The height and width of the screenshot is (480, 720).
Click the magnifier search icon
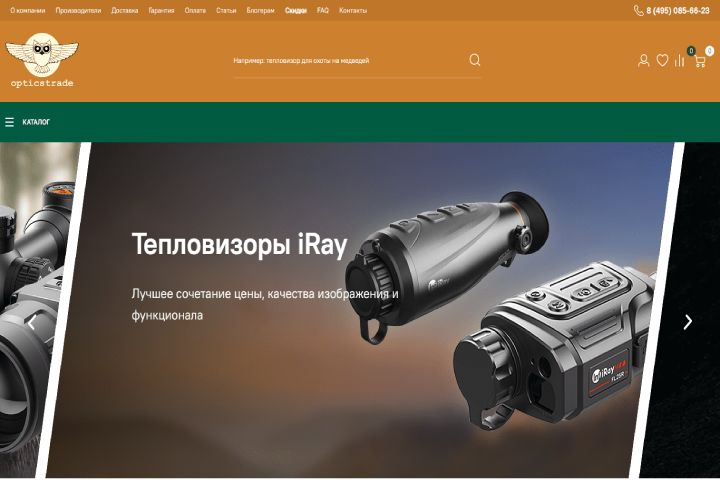click(x=475, y=60)
